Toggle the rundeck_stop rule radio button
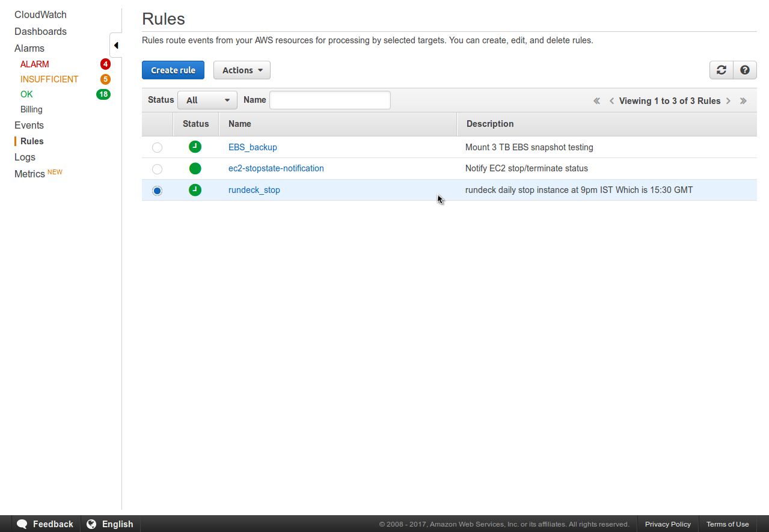The image size is (769, 532). [x=157, y=191]
